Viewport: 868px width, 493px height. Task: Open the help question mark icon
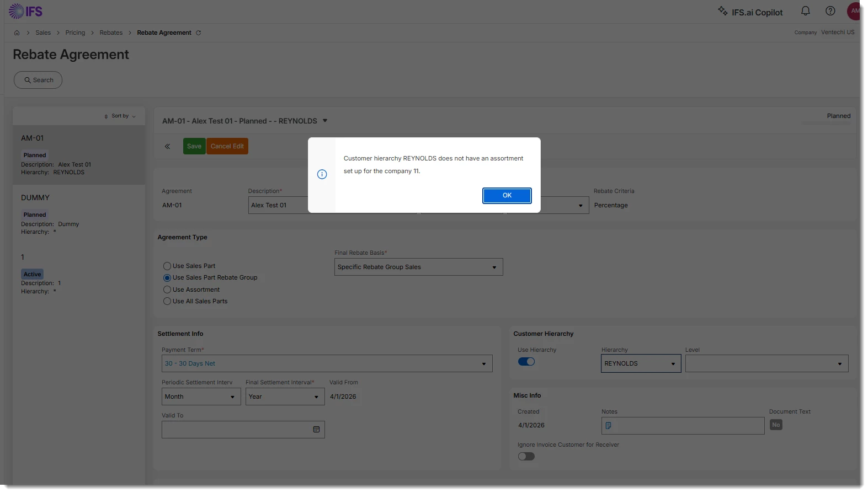pos(830,11)
